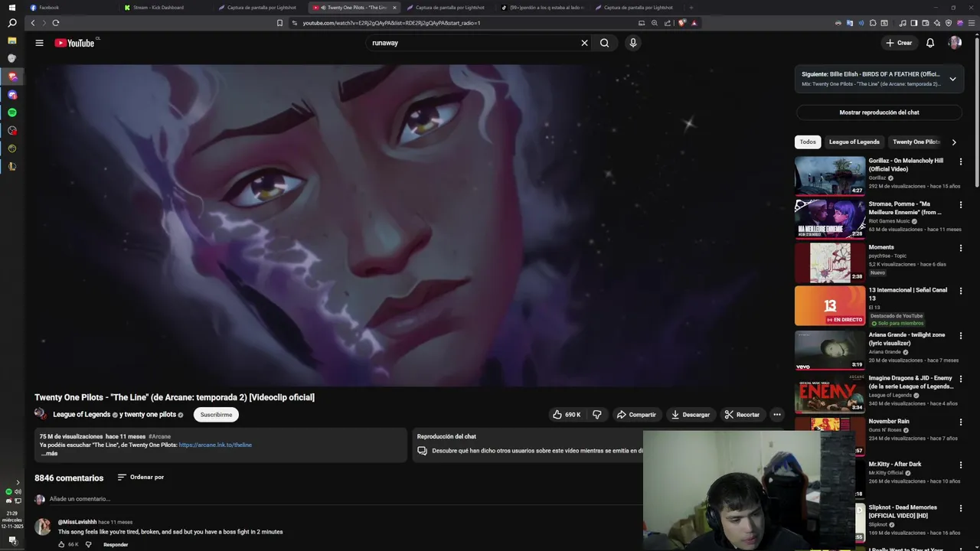Go back using the browser back arrow
The width and height of the screenshot is (980, 551).
pos(32,23)
